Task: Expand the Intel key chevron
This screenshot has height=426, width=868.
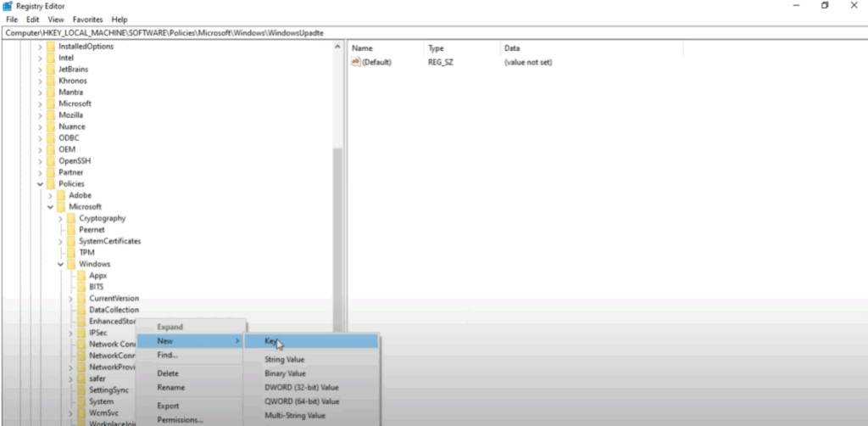Action: (x=40, y=58)
